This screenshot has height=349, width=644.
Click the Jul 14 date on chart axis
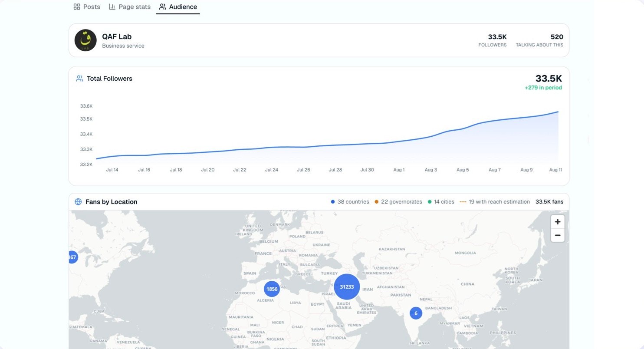pos(112,170)
